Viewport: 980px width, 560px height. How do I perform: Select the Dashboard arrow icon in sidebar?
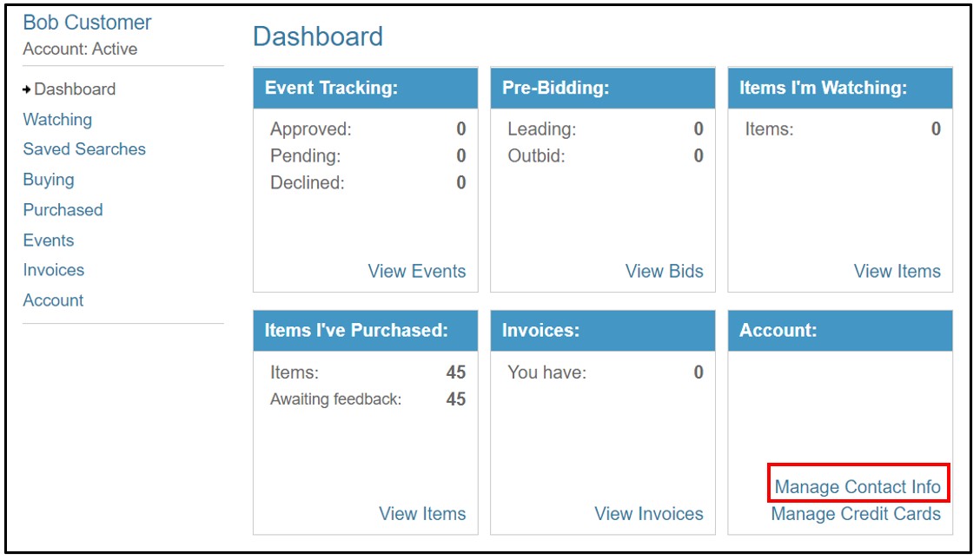point(27,89)
